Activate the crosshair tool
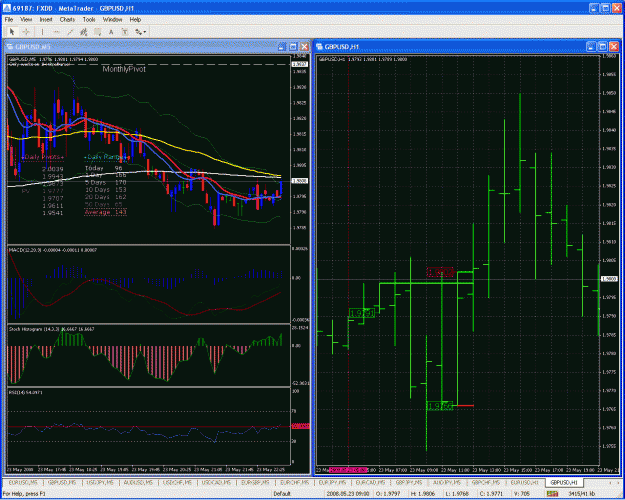This screenshot has height=500, width=625. pos(26,32)
